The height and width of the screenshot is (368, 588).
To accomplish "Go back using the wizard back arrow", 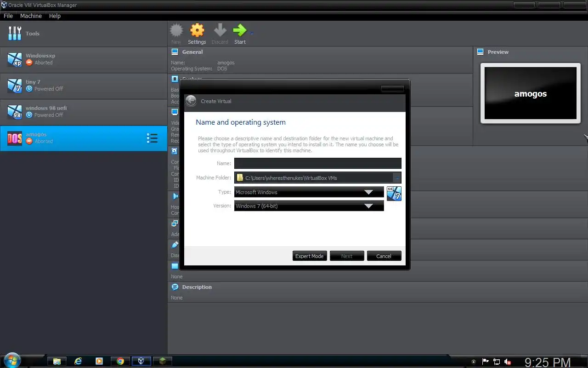I will point(191,101).
